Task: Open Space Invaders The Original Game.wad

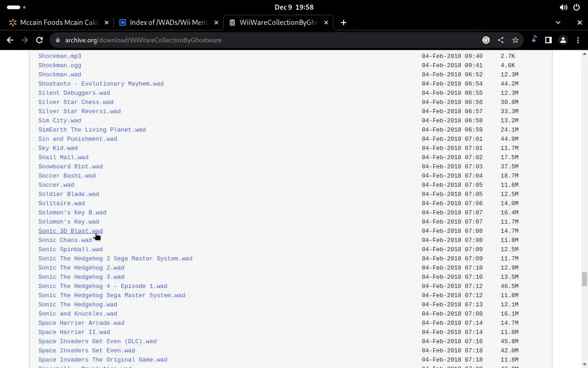Action: coord(103,360)
